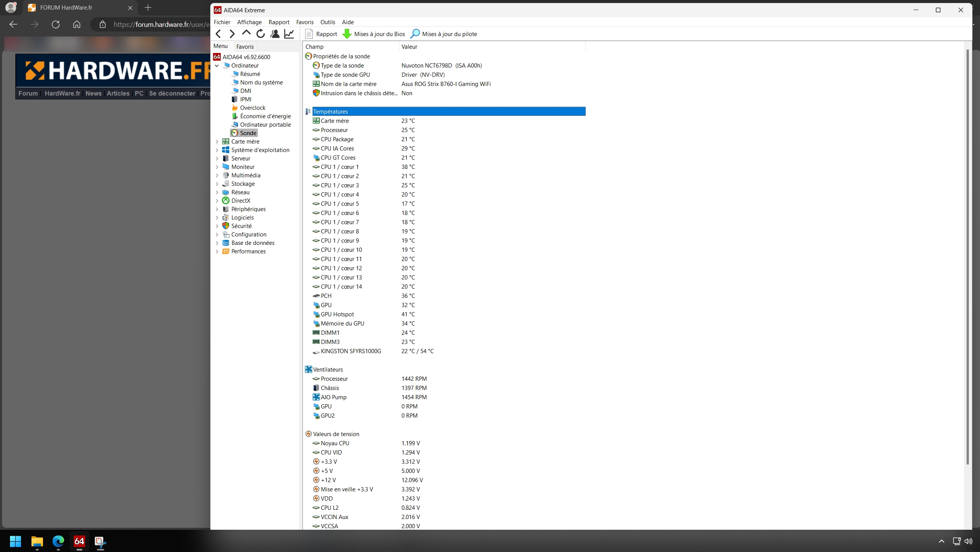Open the Favoris menu
The height and width of the screenshot is (552, 980).
click(305, 22)
